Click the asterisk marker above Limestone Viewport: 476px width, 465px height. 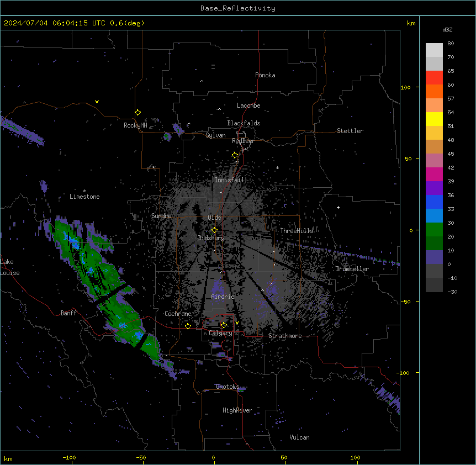pos(84,191)
